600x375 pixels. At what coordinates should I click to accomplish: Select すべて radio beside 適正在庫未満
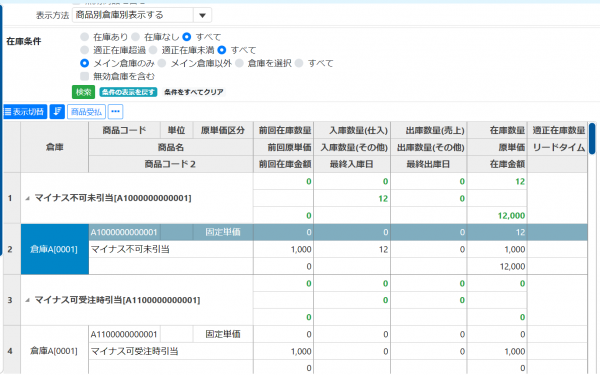point(222,50)
